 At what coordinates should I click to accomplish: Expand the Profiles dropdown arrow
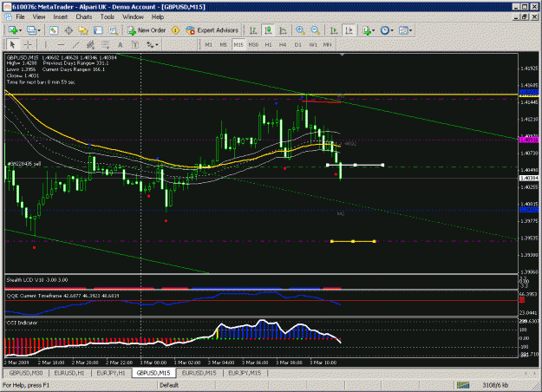pos(39,30)
